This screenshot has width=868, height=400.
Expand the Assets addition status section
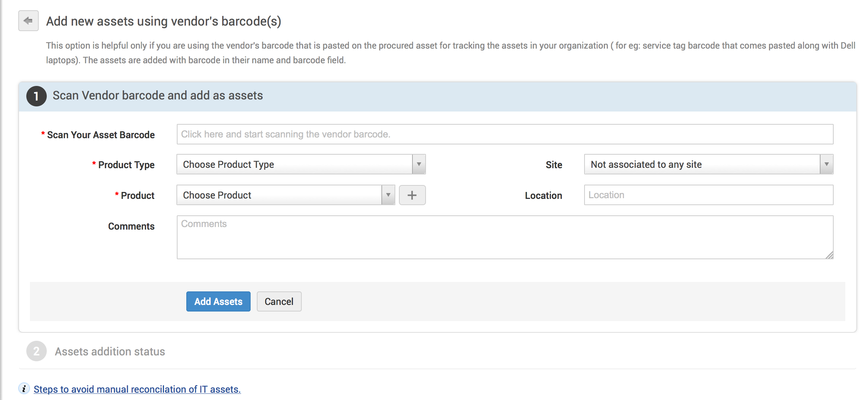(x=110, y=352)
